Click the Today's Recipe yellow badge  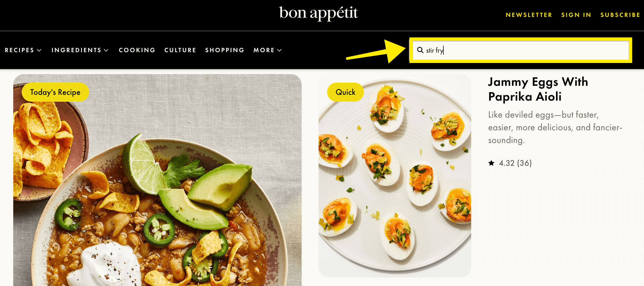point(55,92)
